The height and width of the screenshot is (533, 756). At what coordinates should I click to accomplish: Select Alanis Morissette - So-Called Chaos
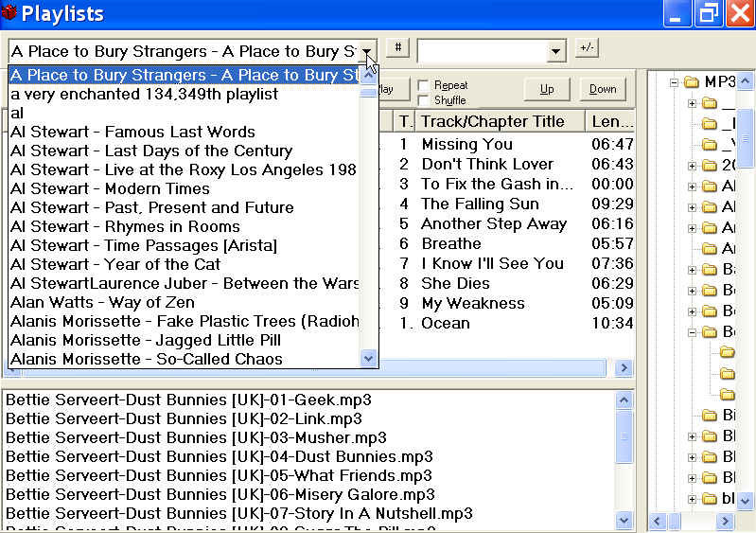[x=185, y=359]
